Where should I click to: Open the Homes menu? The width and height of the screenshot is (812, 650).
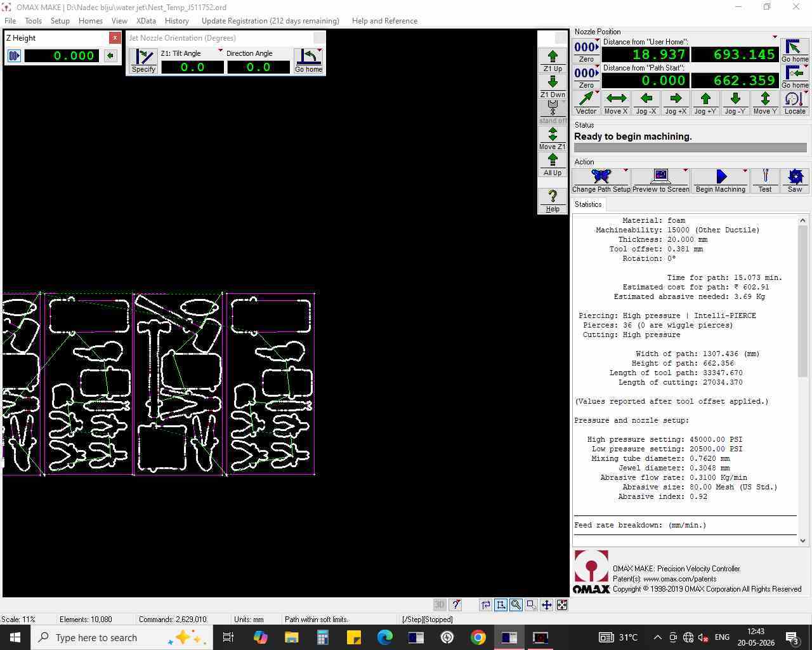[91, 21]
